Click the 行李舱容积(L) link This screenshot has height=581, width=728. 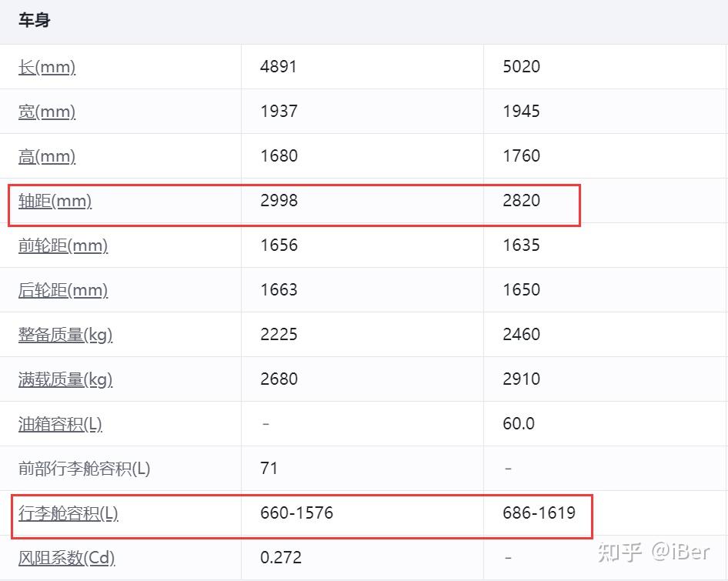pyautogui.click(x=68, y=513)
